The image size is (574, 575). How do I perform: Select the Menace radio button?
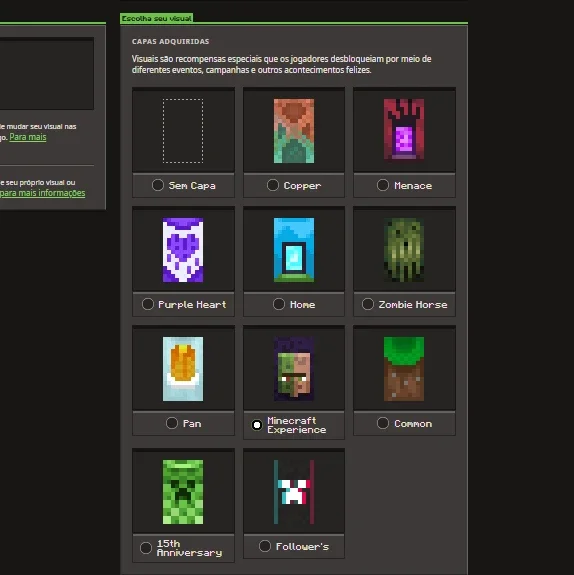point(383,185)
